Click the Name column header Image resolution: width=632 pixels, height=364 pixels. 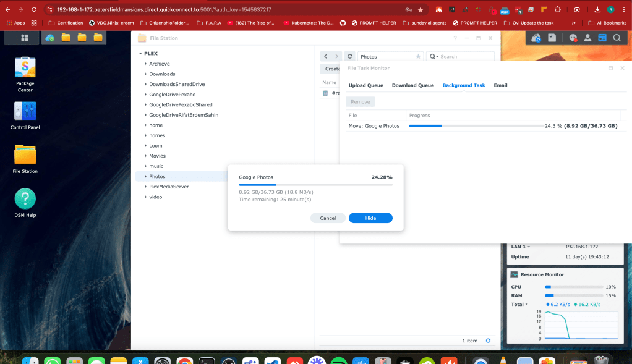click(x=330, y=83)
